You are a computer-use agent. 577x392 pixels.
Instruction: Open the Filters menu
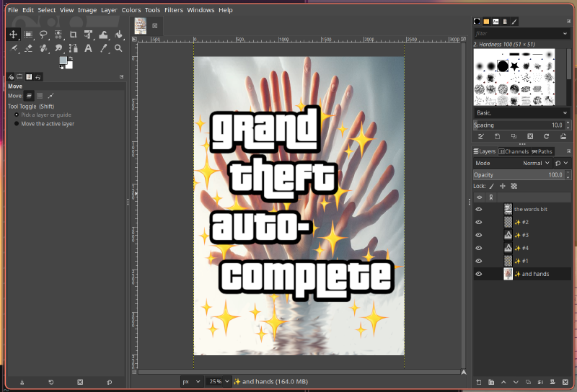tap(173, 10)
